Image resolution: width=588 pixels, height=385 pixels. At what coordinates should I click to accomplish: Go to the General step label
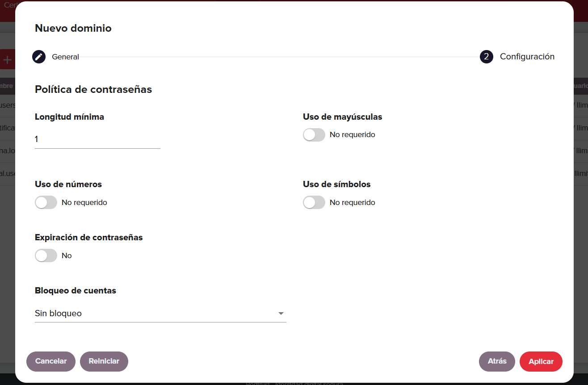[x=65, y=57]
